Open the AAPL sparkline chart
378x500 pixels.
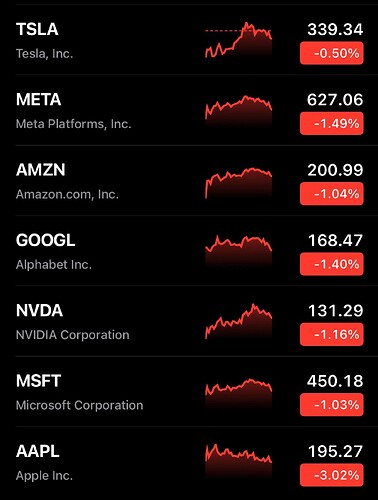239,462
